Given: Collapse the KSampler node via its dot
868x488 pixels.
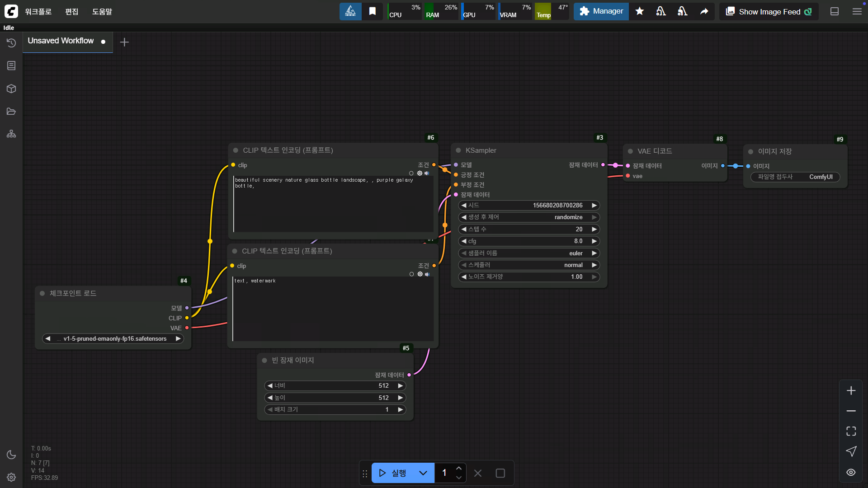Looking at the screenshot, I should tap(458, 150).
